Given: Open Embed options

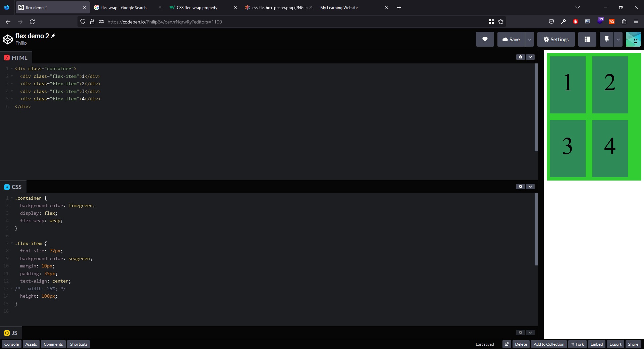Looking at the screenshot, I should [596, 344].
